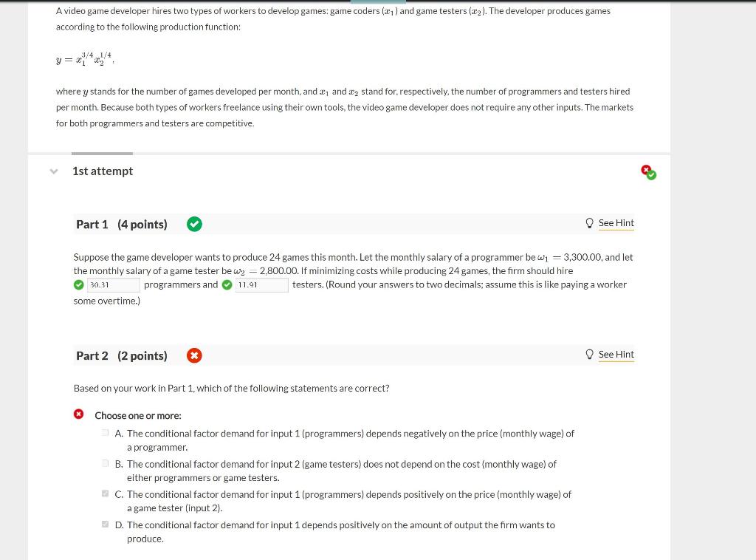Click red X beside Choose one or more
Screen dimensions: 756x560
coord(78,414)
